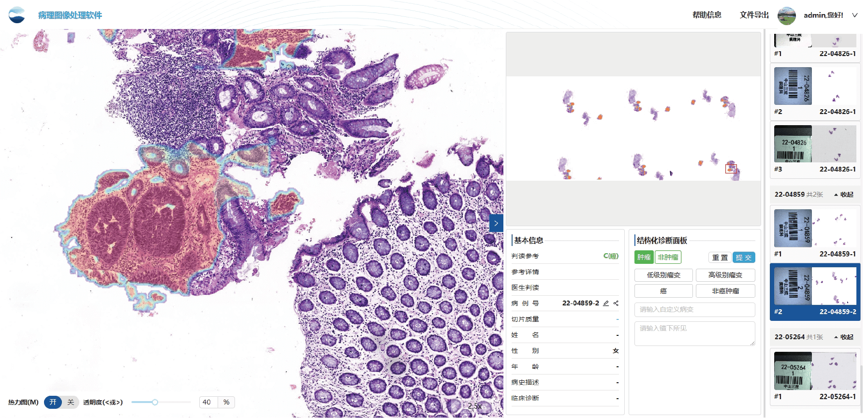Adjust the transparency slider handle

pos(155,402)
